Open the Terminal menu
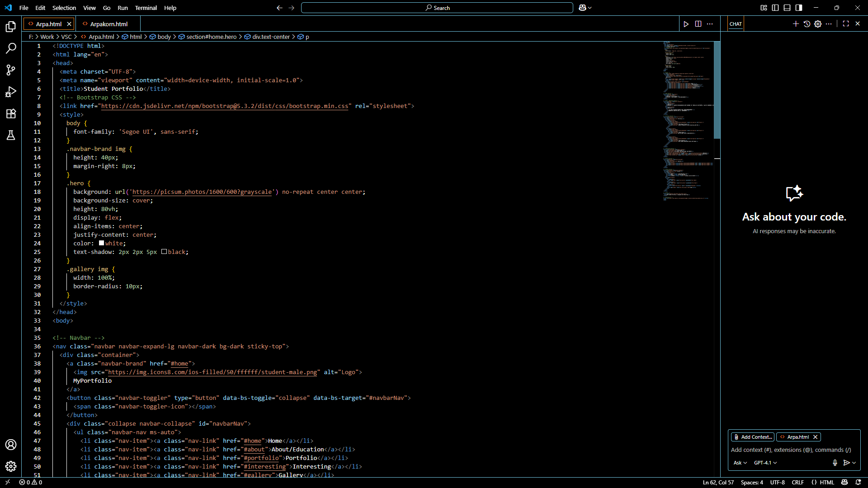The image size is (868, 488). coord(146,8)
